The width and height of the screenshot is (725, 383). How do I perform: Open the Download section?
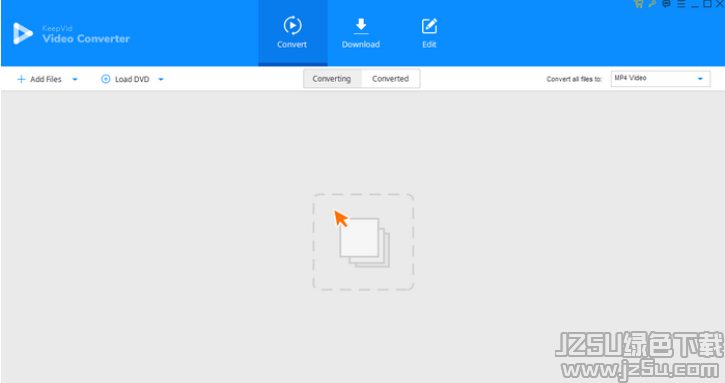(361, 32)
